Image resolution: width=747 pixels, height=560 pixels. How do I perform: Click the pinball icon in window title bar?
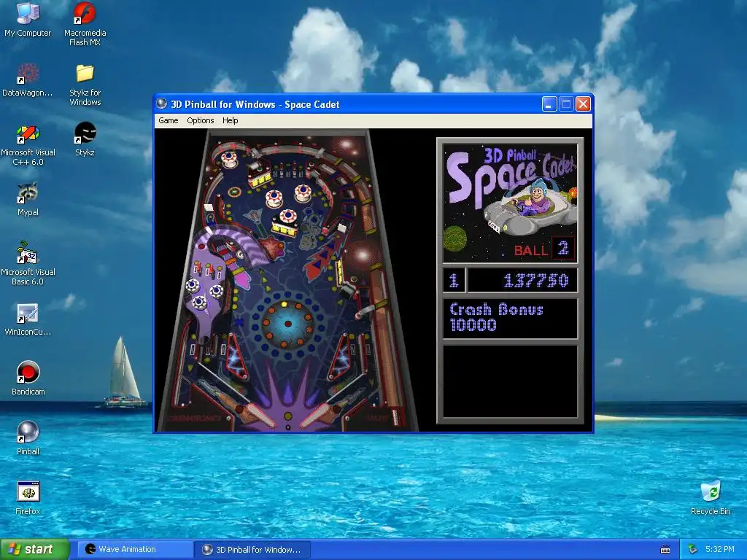click(161, 104)
